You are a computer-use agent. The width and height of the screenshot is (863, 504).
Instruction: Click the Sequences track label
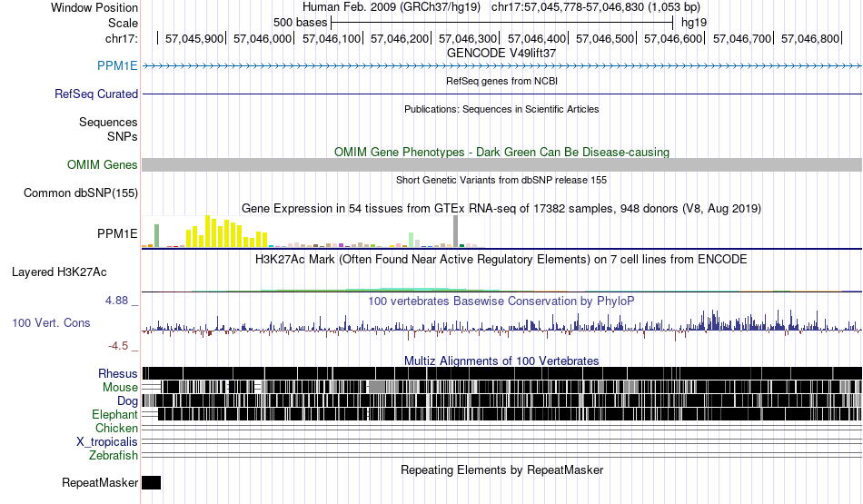click(x=108, y=123)
